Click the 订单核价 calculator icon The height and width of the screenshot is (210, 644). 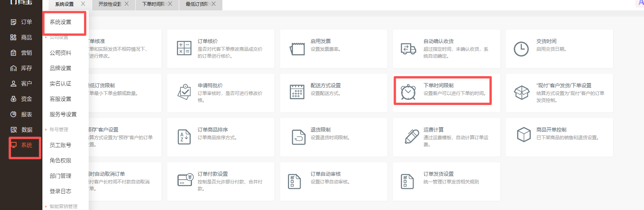184,48
